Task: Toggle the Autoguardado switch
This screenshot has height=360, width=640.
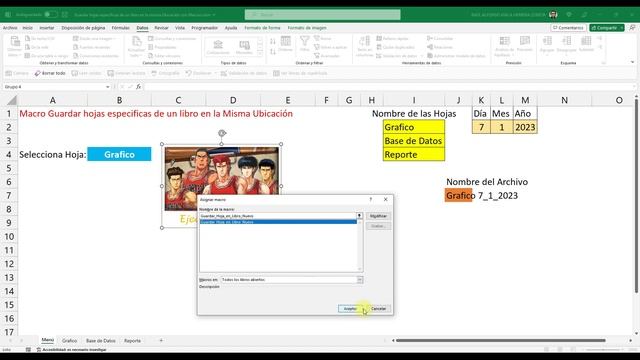Action: pyautogui.click(x=51, y=15)
